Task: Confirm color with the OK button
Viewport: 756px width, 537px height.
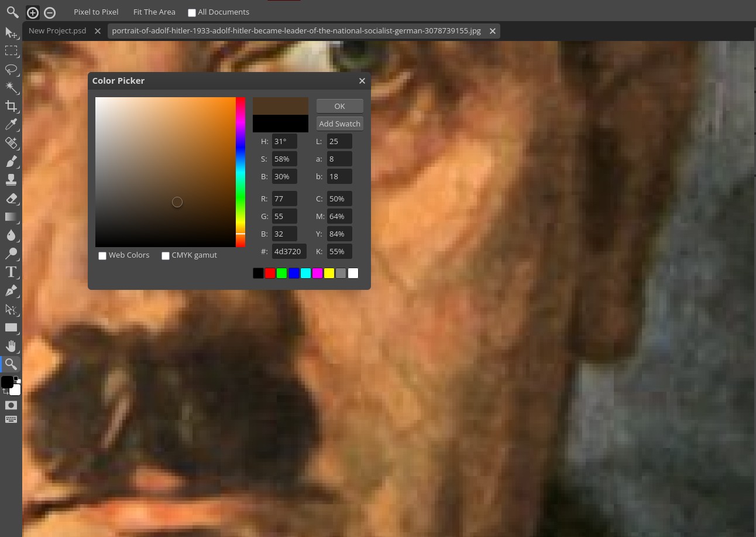Action: [x=340, y=106]
